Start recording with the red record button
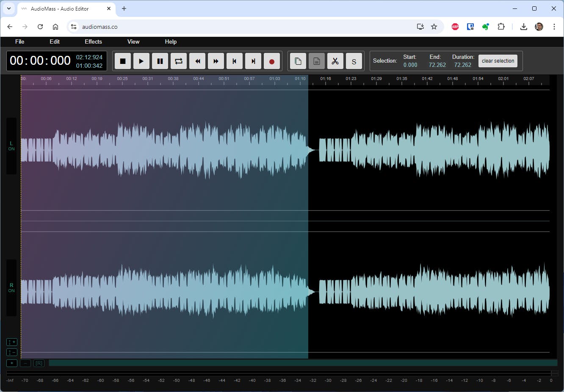 pyautogui.click(x=272, y=61)
